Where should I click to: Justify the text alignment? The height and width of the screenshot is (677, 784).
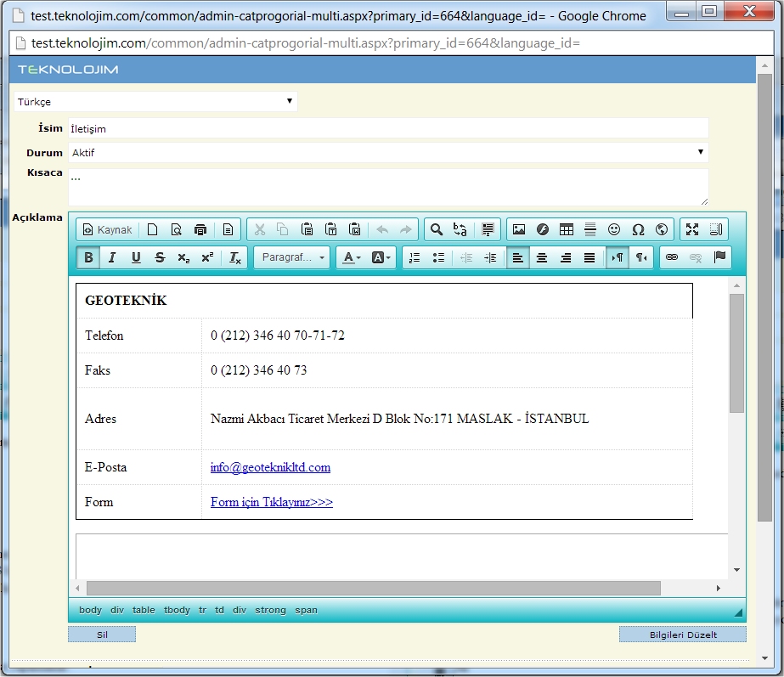(589, 257)
